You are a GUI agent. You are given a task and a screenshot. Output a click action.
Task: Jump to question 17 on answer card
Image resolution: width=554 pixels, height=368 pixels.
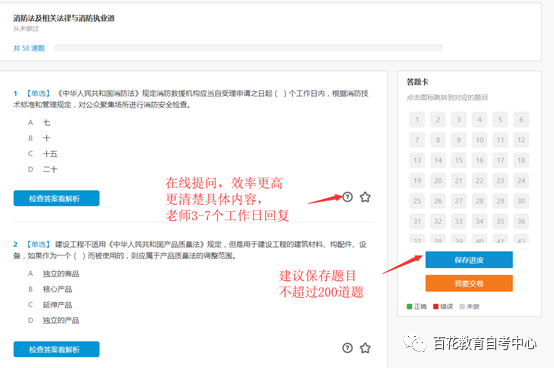tap(500, 160)
